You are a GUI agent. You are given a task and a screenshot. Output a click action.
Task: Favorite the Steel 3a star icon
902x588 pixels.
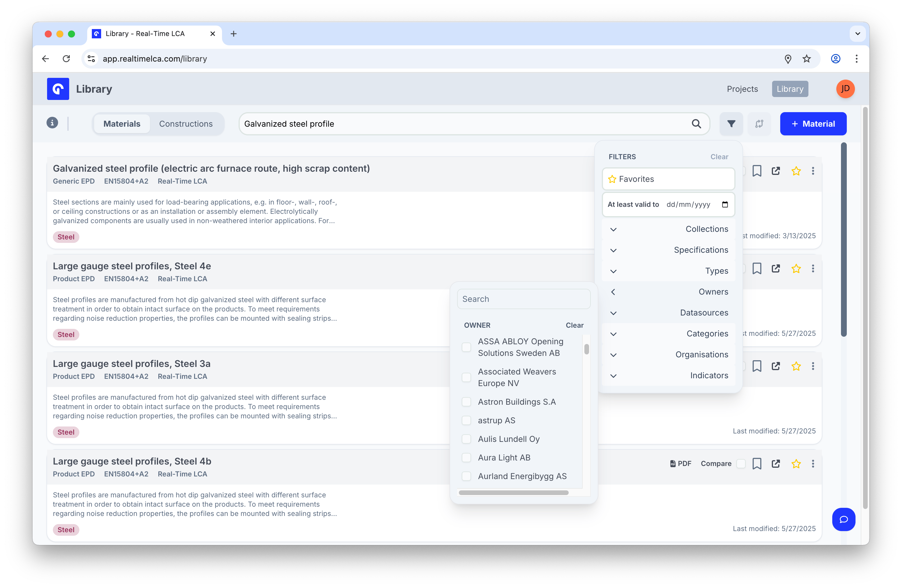[796, 366]
